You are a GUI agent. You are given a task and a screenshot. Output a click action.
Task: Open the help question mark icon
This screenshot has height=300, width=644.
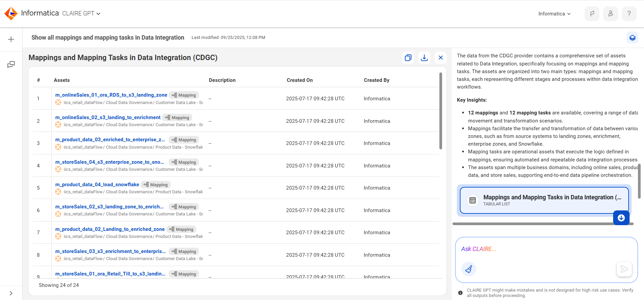point(629,14)
